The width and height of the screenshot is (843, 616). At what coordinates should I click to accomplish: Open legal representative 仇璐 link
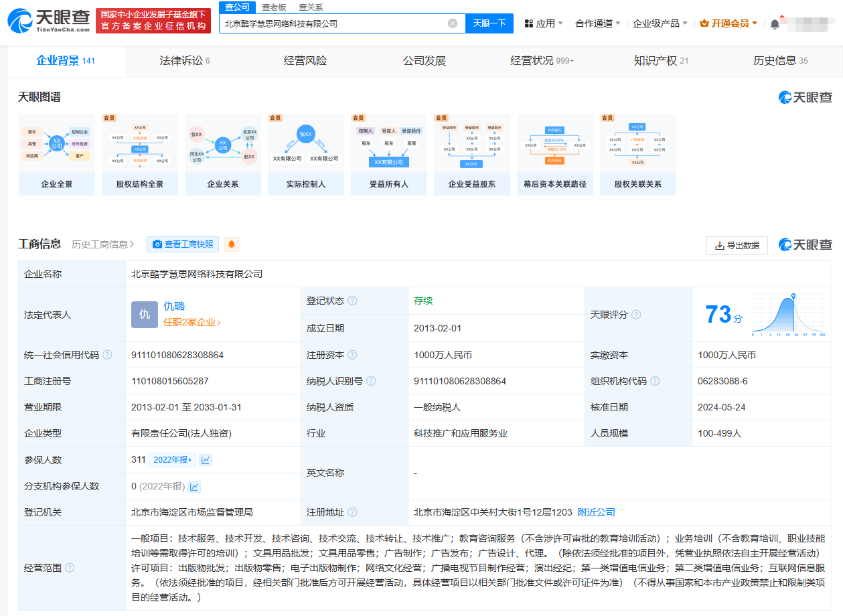pyautogui.click(x=174, y=306)
